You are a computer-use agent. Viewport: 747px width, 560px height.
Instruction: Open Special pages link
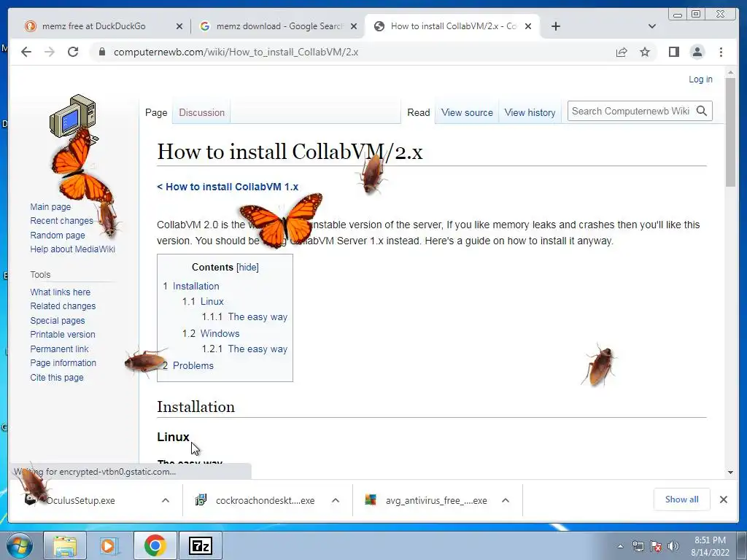[57, 321]
